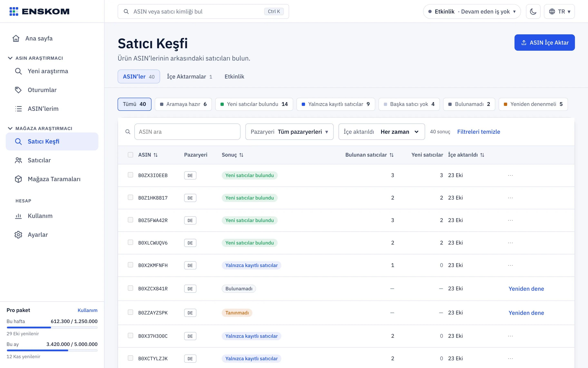Click Filtreleri temizle link
Viewport: 588px width, 368px height.
478,132
